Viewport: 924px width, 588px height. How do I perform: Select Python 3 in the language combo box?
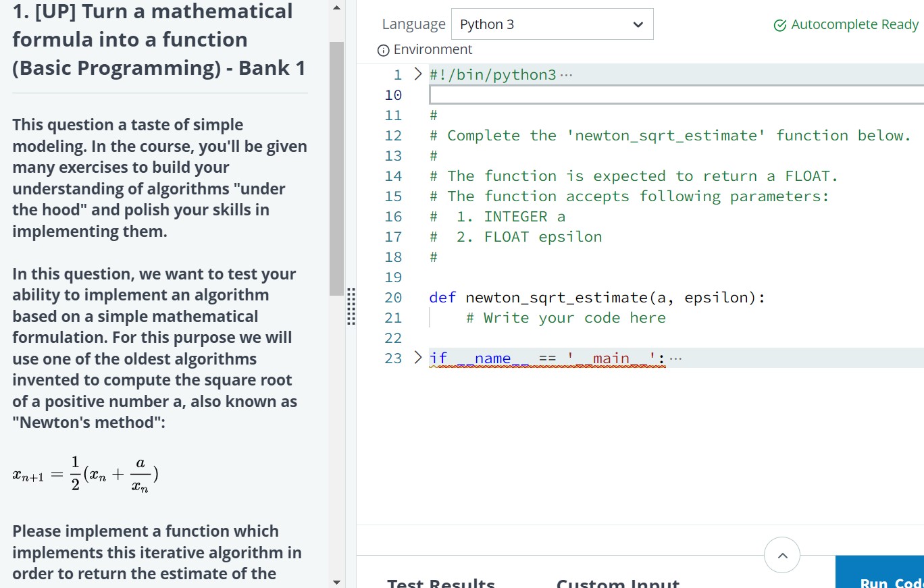pyautogui.click(x=552, y=24)
